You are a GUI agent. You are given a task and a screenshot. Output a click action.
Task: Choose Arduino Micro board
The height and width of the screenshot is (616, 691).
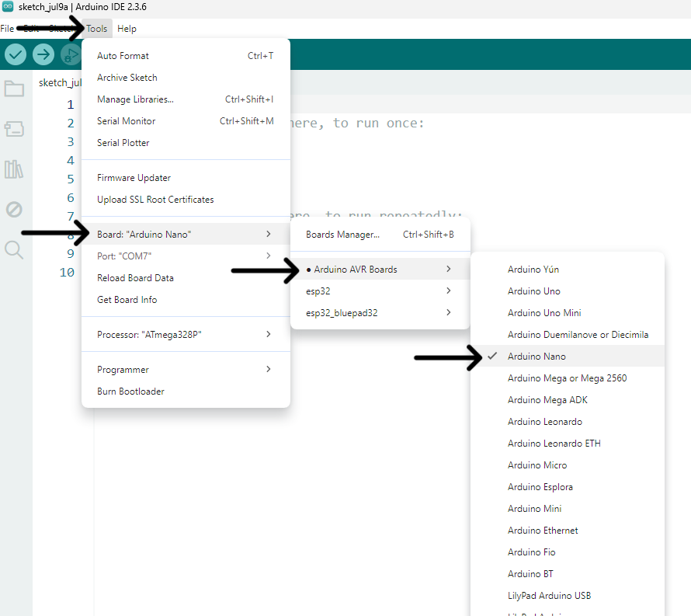pos(568,465)
